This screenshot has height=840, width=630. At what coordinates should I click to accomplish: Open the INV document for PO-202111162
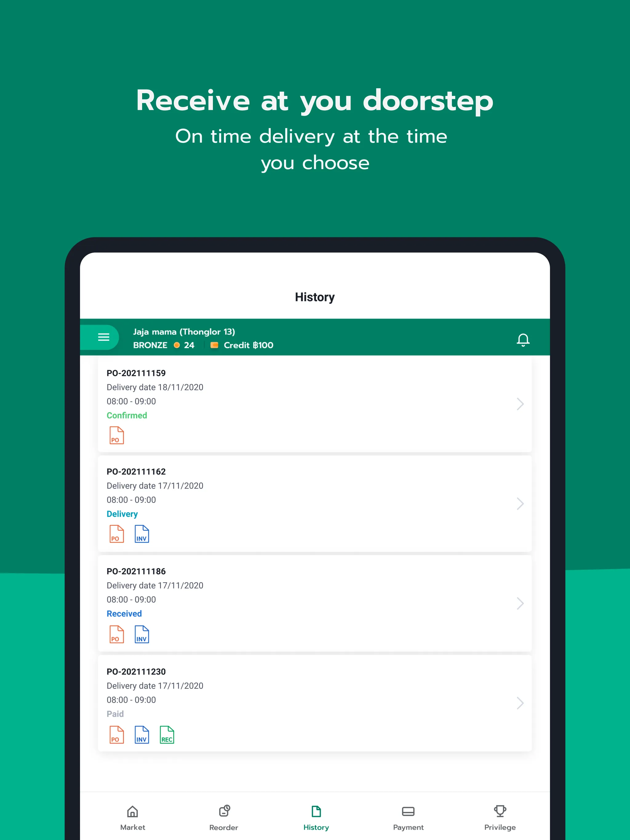(141, 534)
